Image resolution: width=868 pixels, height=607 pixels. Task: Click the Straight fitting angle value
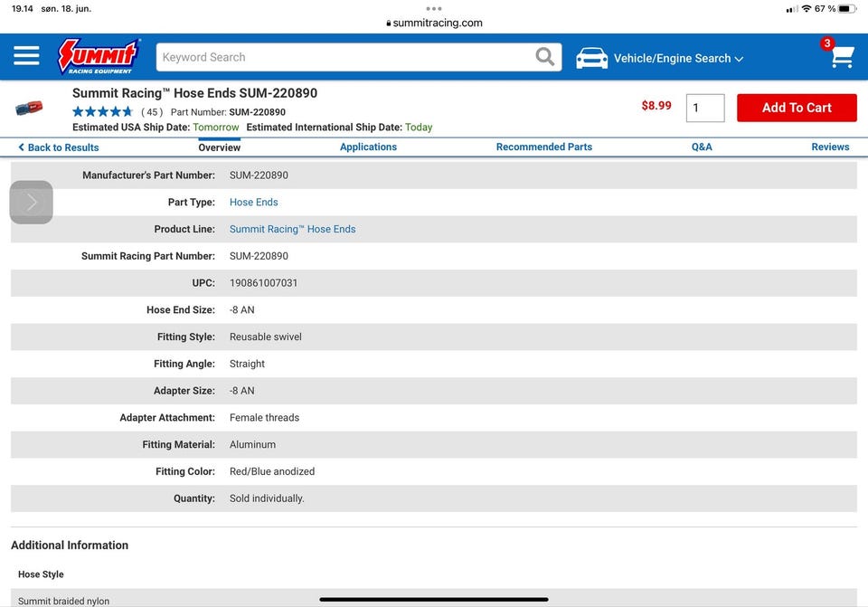247,364
